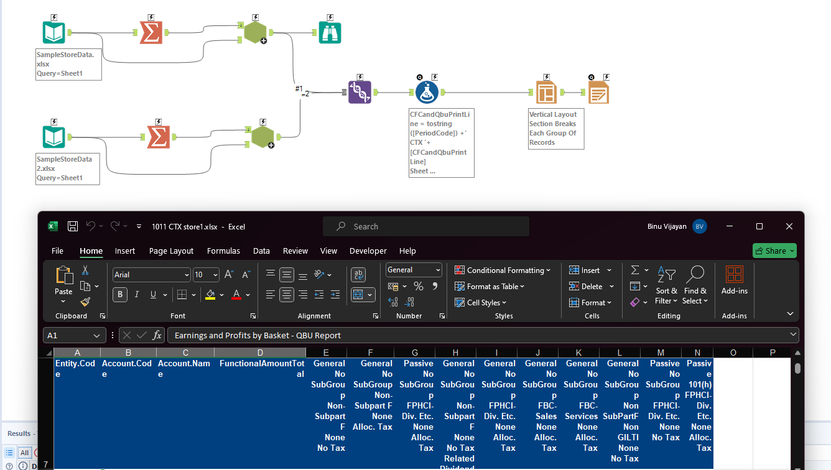Viewport: 831px width, 470px height.
Task: Switch to the Data tab
Action: [261, 251]
